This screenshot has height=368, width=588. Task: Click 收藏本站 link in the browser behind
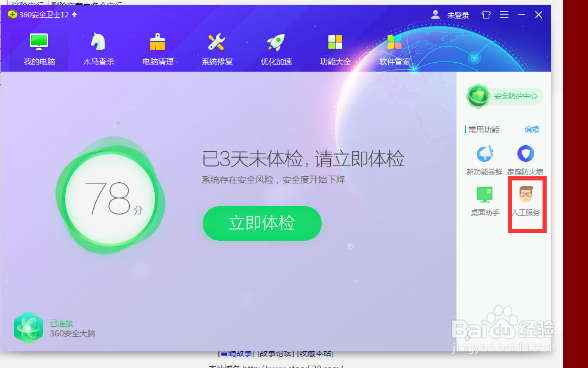[315, 354]
